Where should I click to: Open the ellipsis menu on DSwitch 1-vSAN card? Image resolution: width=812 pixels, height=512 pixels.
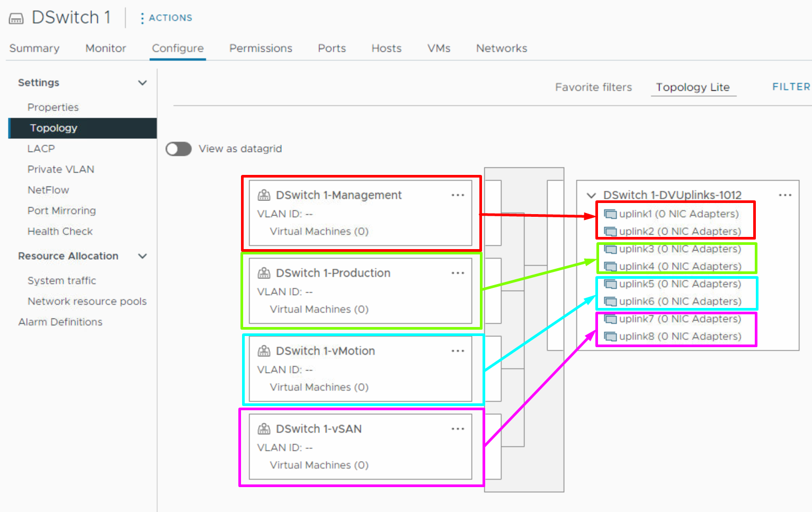[458, 429]
